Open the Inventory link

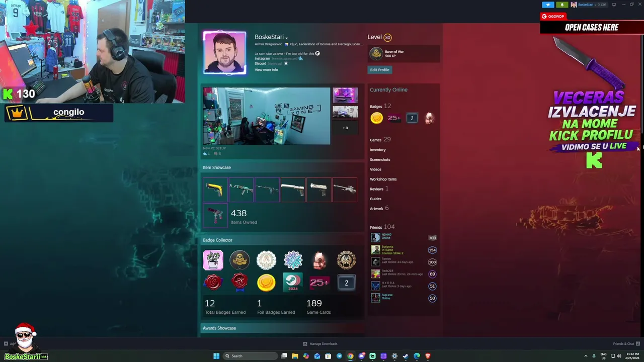378,150
